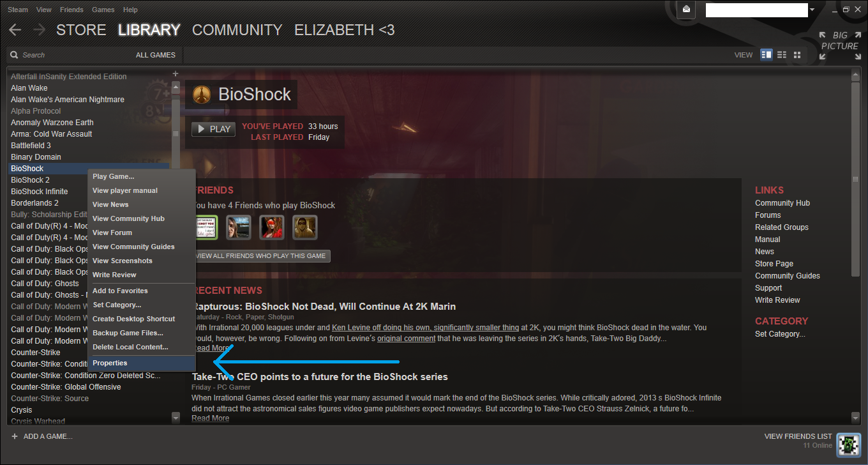Enter Big Picture mode
The image size is (868, 465).
click(840, 46)
